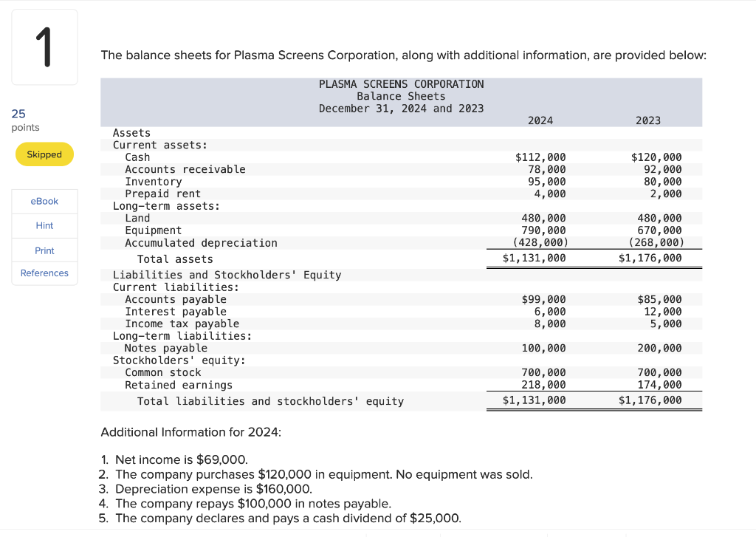Screen dimensions: 756x537
Task: Click the PLASMA SCREENS CORPORATION title
Action: pos(401,83)
